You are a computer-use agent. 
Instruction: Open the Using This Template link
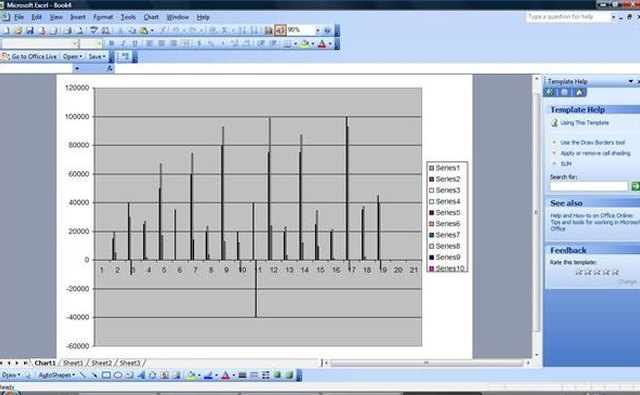pos(584,123)
